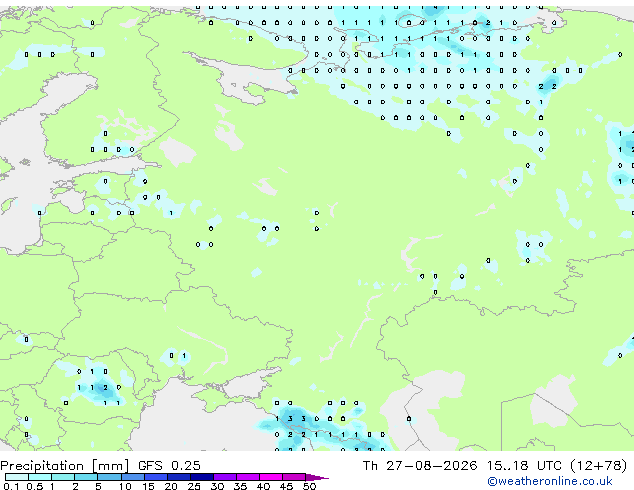Click legend value '50'
Image resolution: width=634 pixels, height=490 pixels.
coord(309,486)
